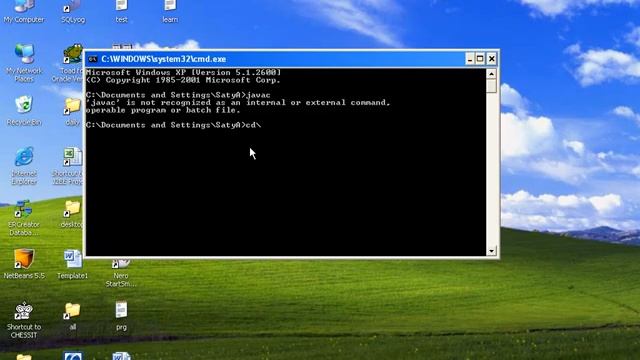Click the cmd scrollbar down arrow
Viewport: 640px width, 360px height.
pyautogui.click(x=491, y=251)
